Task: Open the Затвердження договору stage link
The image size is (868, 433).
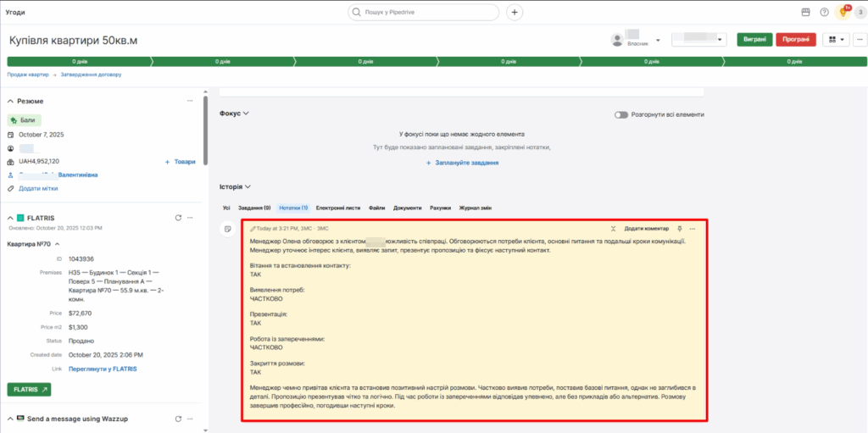Action: tap(91, 75)
